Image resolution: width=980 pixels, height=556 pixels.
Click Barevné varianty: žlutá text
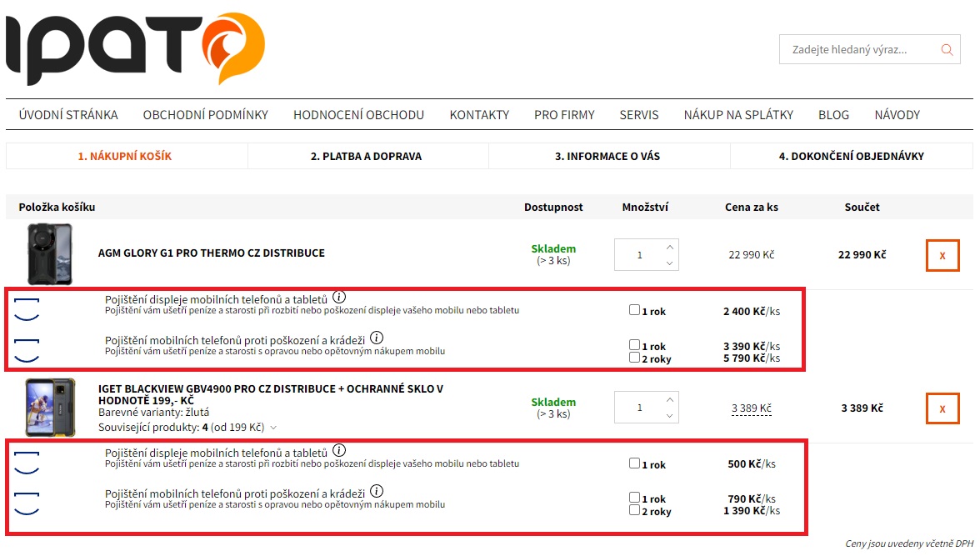pos(153,413)
